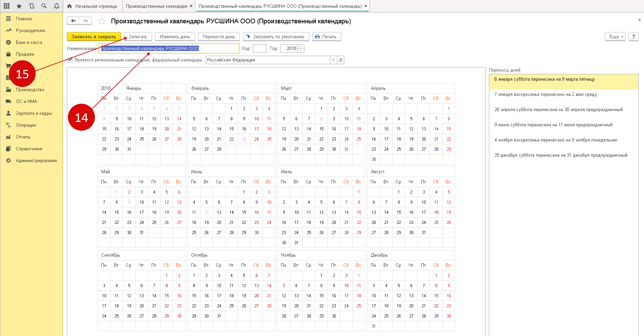Select day 31 in Июль calendar
Viewport: 644px width, 336px height.
click(296, 243)
